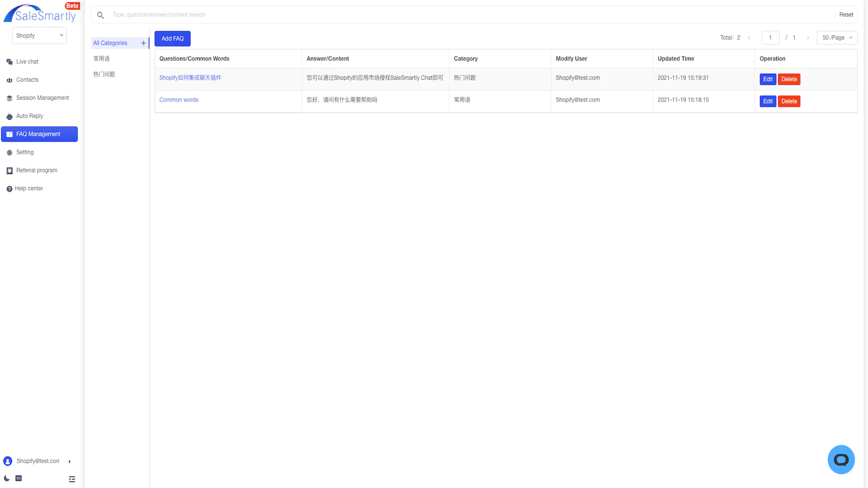Collapse the sidebar with the fold icon
The height and width of the screenshot is (488, 868).
(72, 479)
